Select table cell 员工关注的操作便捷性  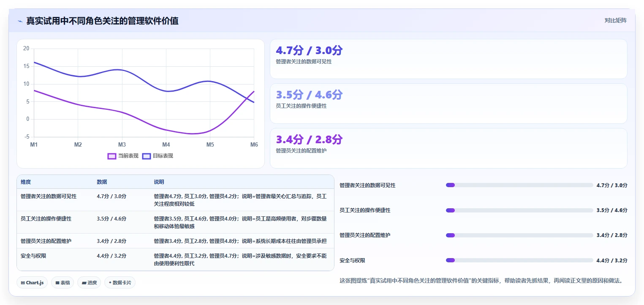[46, 219]
